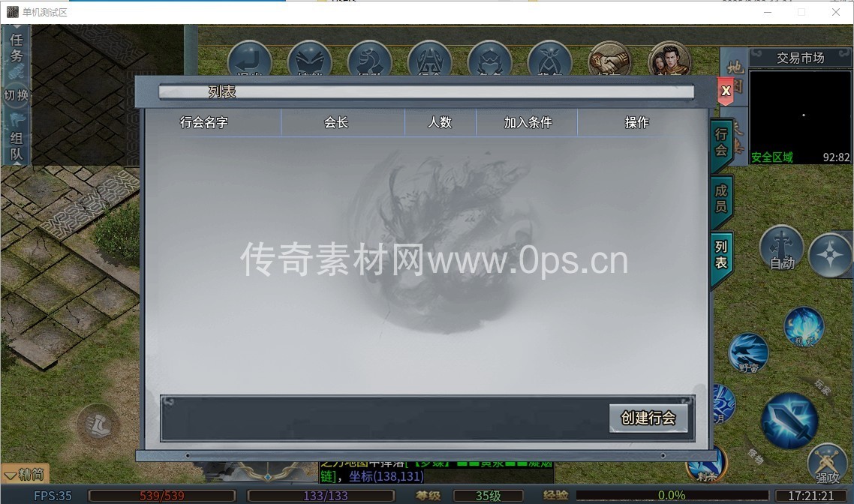Switch to the 行会 side tab

coord(721,142)
